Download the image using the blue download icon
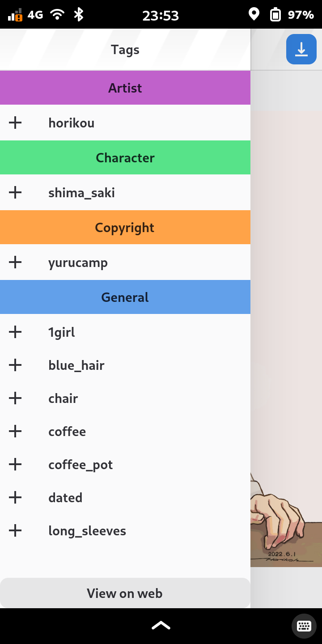This screenshot has width=322, height=644. [x=301, y=49]
